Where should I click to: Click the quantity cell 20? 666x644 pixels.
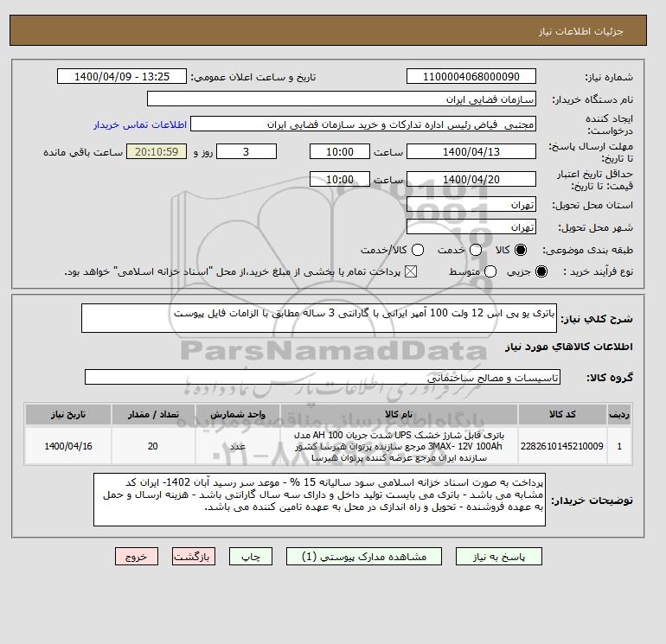153,446
